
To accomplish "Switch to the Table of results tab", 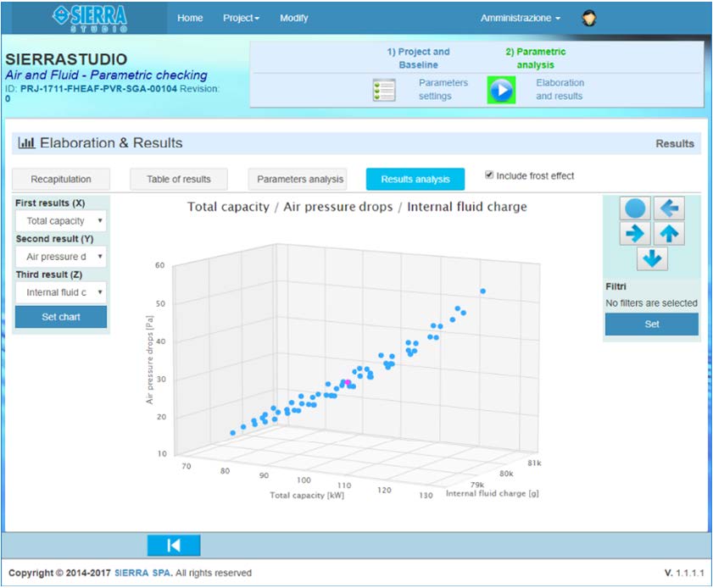I will click(x=179, y=179).
